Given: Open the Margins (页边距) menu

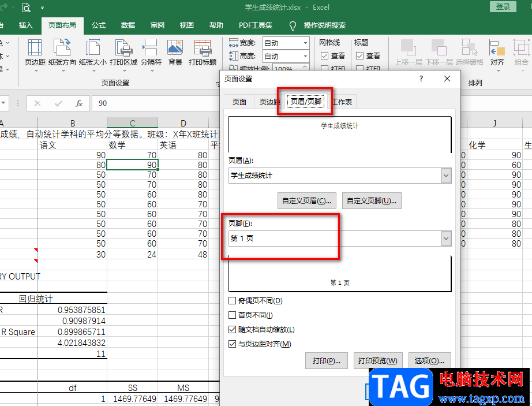Looking at the screenshot, I should pyautogui.click(x=35, y=55).
